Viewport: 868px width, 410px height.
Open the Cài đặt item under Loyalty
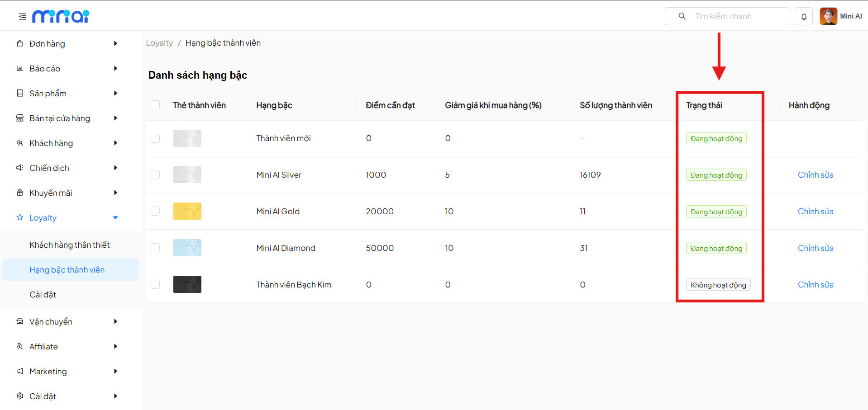coord(43,295)
